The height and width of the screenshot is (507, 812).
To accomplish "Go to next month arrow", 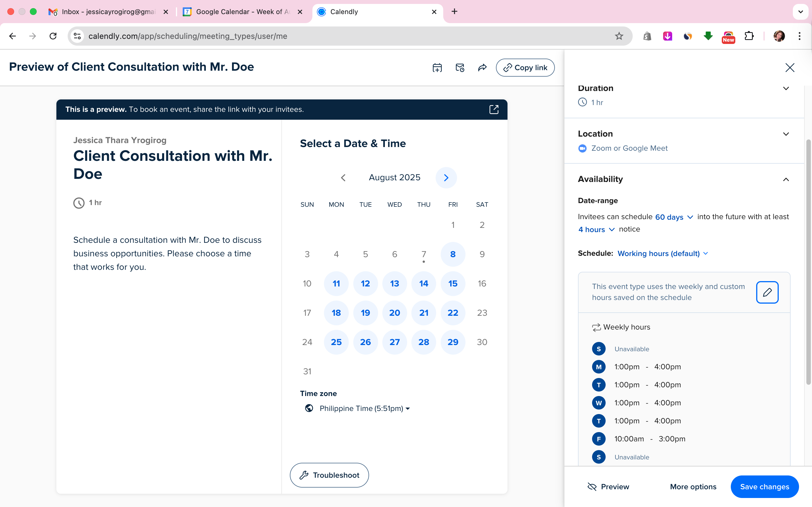I will 446,178.
